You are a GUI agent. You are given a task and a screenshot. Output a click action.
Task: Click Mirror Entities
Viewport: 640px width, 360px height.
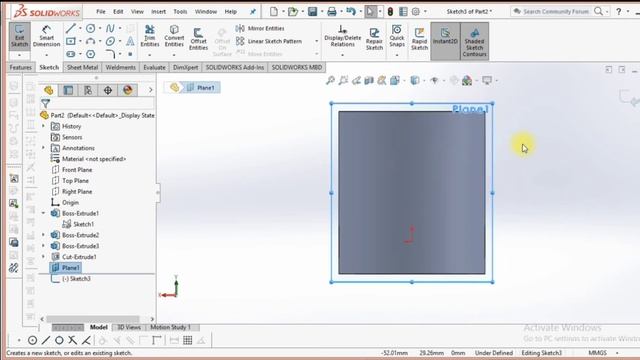[x=260, y=28]
